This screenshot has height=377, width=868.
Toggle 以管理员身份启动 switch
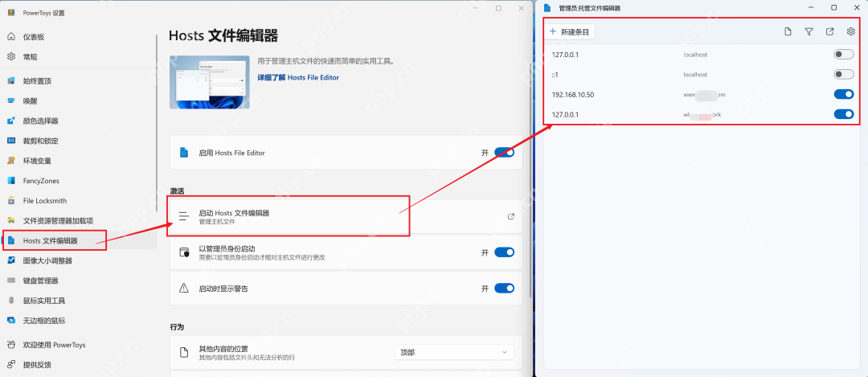504,252
